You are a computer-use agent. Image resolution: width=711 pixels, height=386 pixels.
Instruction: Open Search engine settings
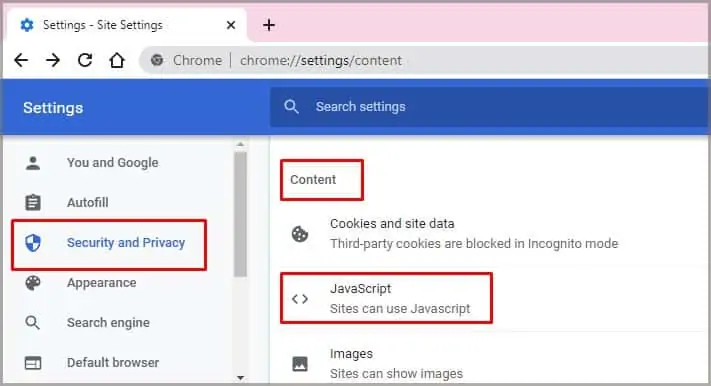click(x=108, y=323)
